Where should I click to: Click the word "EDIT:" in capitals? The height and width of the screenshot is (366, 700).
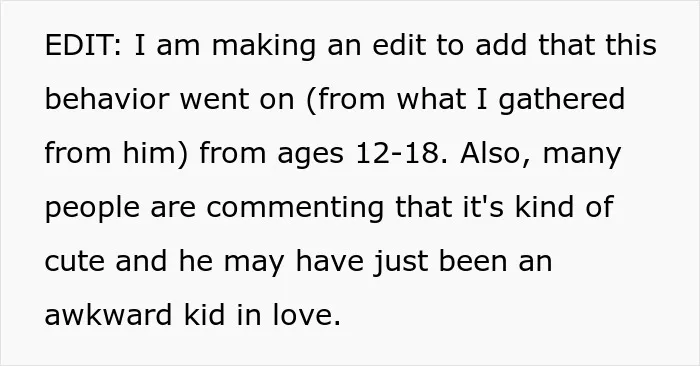point(83,45)
